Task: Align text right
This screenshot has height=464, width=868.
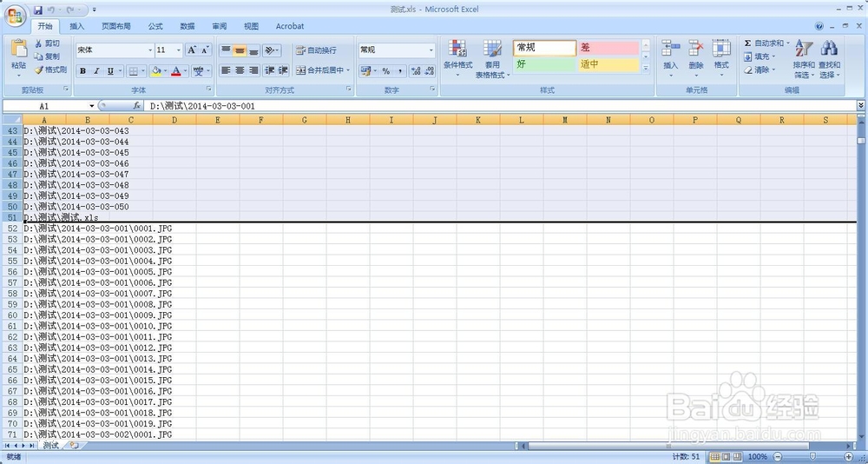Action: tap(253, 70)
